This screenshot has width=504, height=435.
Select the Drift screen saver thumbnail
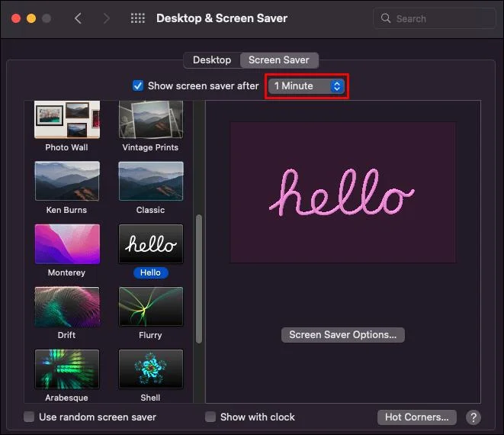67,307
